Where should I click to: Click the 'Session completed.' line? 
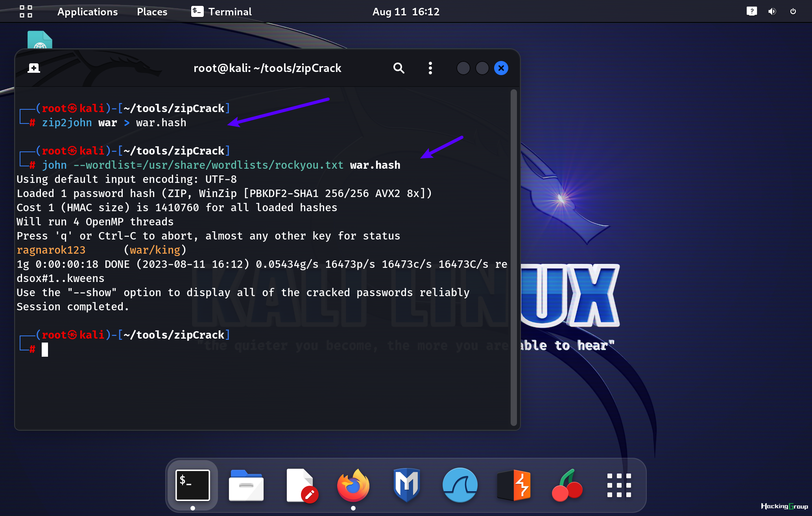(x=73, y=307)
